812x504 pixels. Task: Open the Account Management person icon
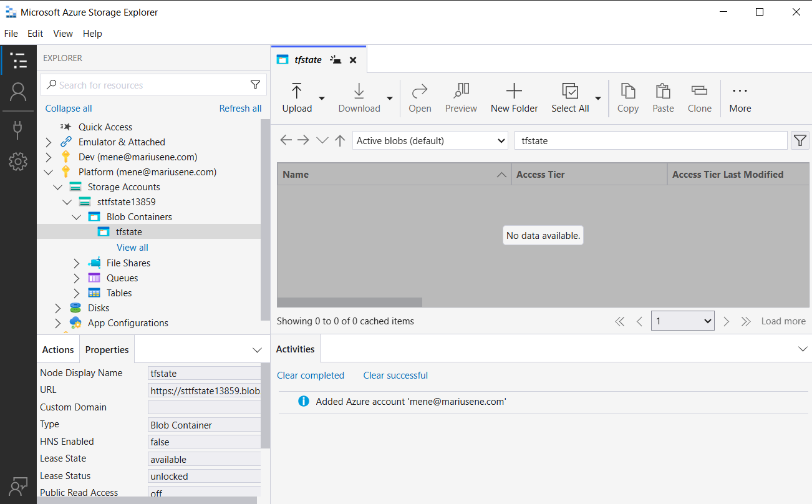click(x=18, y=92)
